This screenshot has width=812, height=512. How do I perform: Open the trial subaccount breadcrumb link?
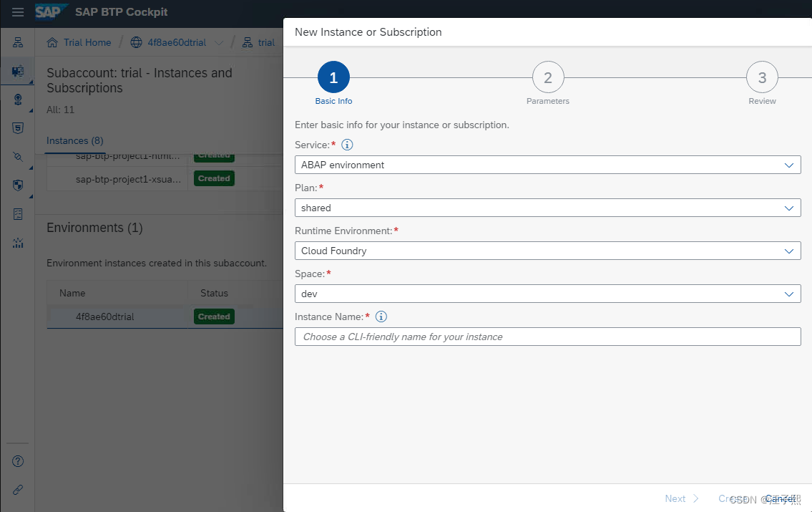266,42
